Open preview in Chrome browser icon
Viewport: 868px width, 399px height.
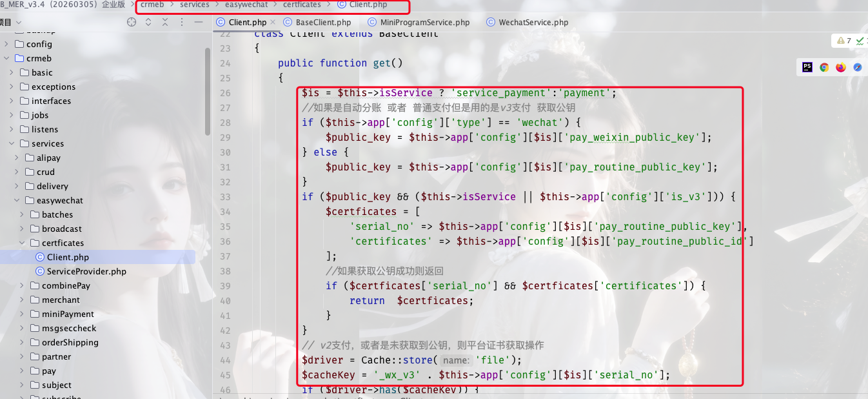[824, 67]
